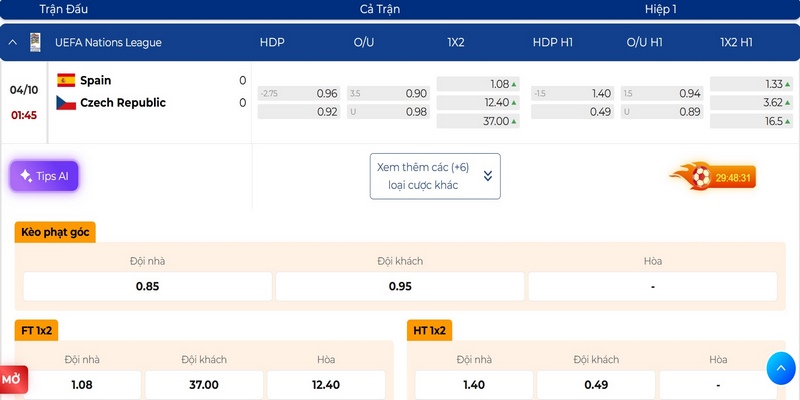Viewport: 800px width, 400px height.
Task: Select HT 1x2 Đội nhà odds 1.40
Action: coord(474,385)
